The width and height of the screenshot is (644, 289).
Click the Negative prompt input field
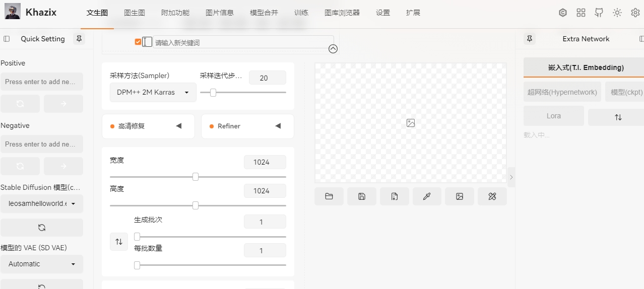pyautogui.click(x=42, y=144)
